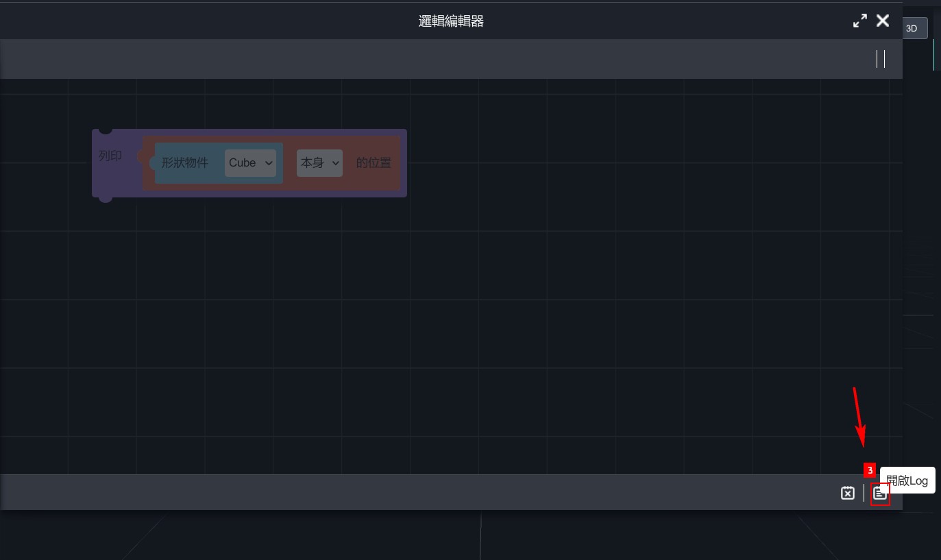Click the double vertical bars icon
941x560 pixels.
[x=881, y=59]
